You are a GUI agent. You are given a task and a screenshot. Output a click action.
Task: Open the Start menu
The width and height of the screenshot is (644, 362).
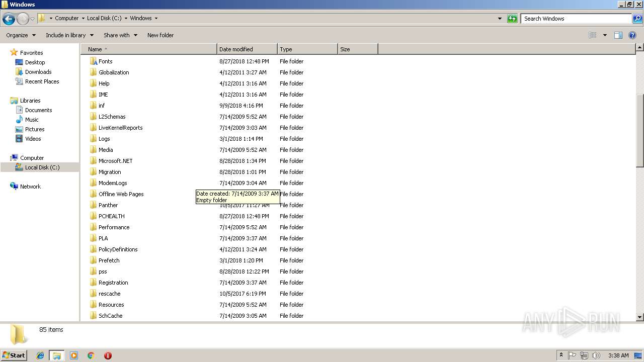tap(14, 355)
